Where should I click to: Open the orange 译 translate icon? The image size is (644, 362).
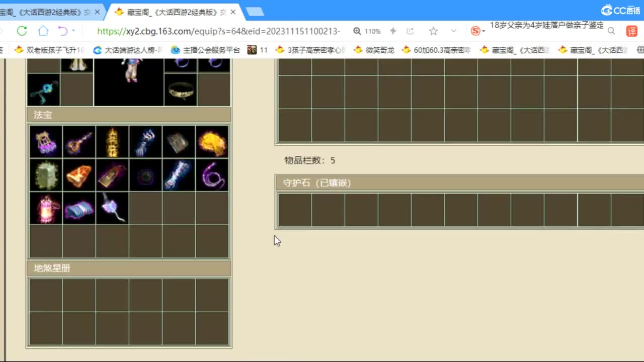click(631, 31)
